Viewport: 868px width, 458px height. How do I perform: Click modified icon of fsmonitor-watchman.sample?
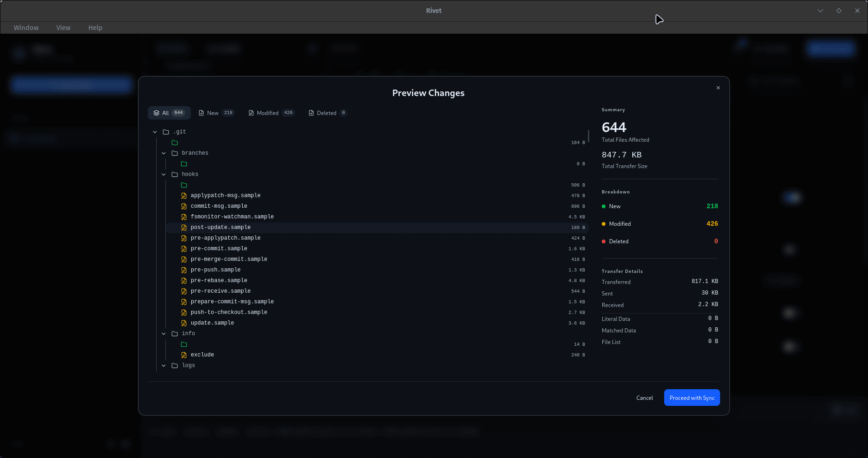(x=184, y=217)
